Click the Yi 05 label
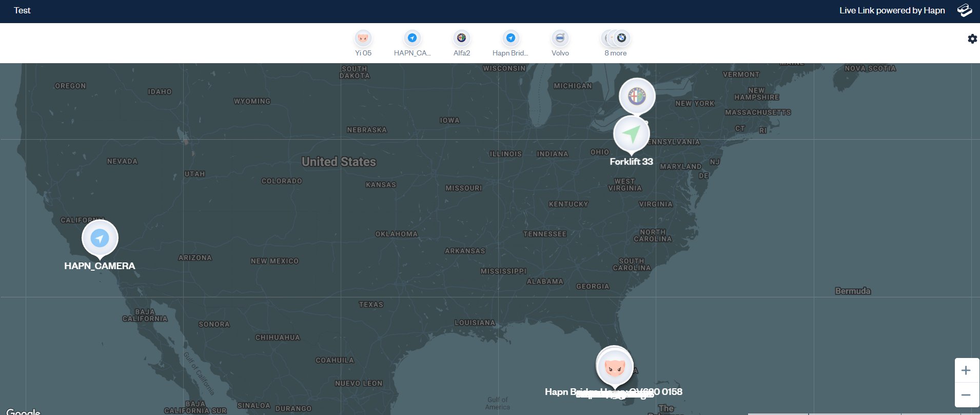 (363, 53)
